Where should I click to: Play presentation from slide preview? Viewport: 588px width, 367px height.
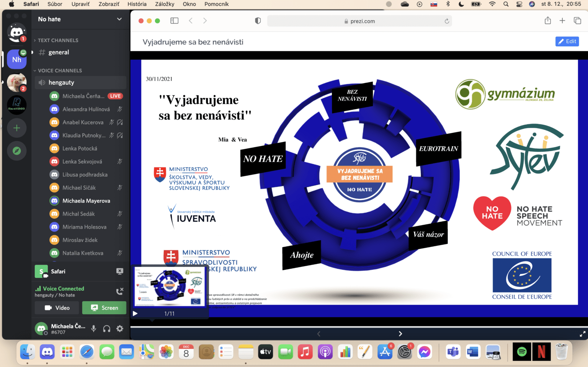click(x=135, y=313)
